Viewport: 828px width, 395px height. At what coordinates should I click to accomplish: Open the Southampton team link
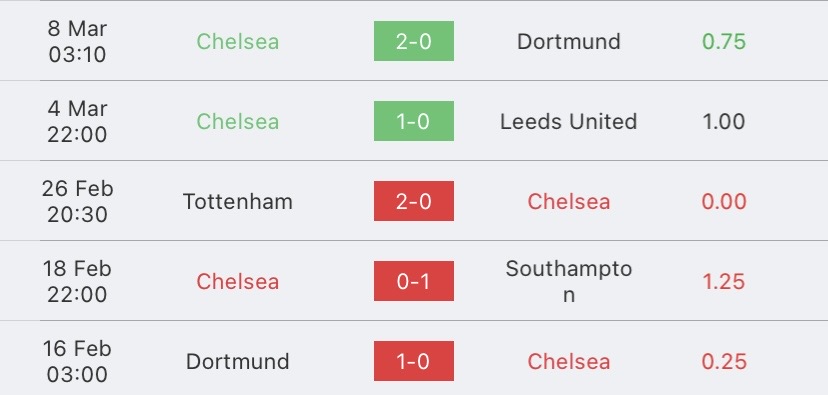569,281
